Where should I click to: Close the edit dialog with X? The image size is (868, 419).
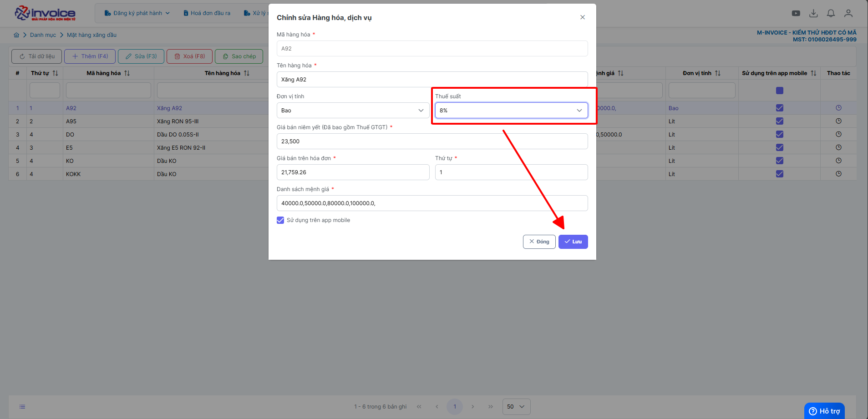(583, 17)
